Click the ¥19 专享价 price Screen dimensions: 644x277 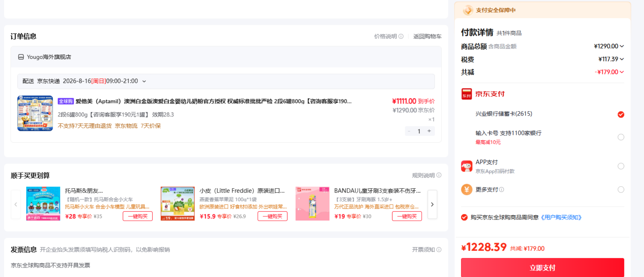(x=348, y=216)
